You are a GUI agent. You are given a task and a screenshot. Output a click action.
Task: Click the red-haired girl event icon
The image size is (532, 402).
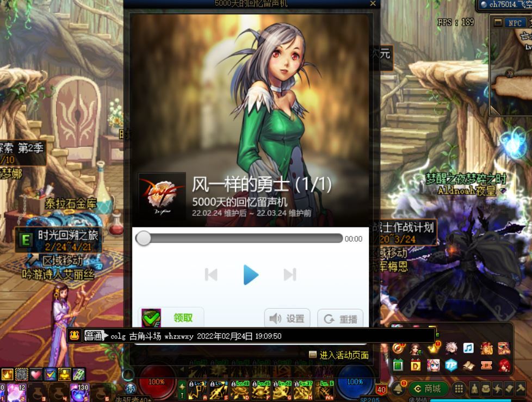(x=504, y=366)
